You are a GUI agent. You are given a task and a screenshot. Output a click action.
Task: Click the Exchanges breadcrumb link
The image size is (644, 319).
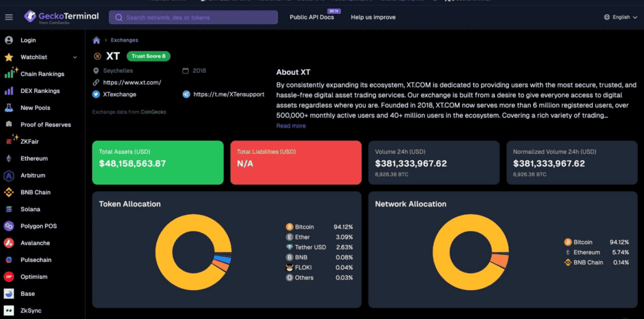[x=124, y=40]
